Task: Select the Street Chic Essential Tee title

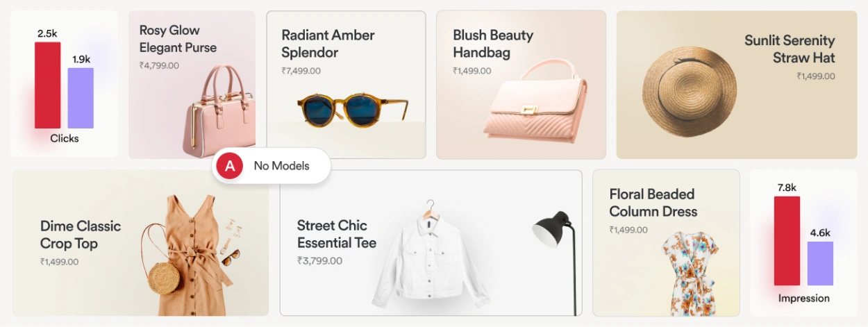Action: (x=337, y=234)
